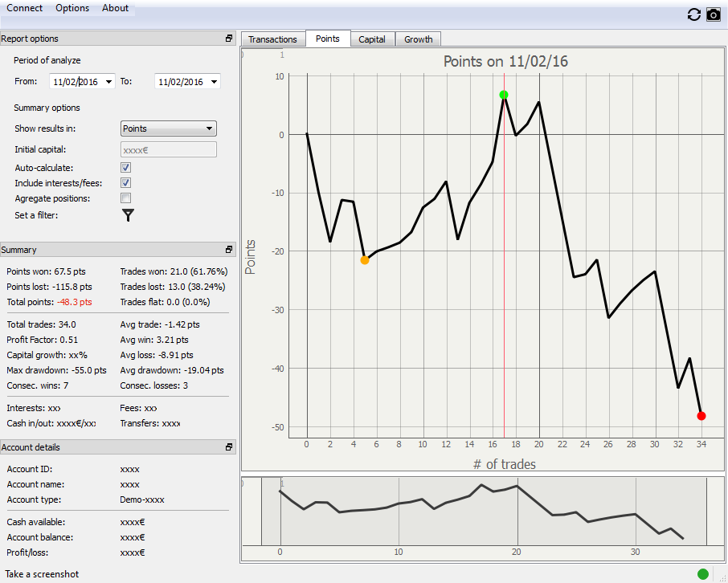Open the From date dropdown

tap(108, 82)
